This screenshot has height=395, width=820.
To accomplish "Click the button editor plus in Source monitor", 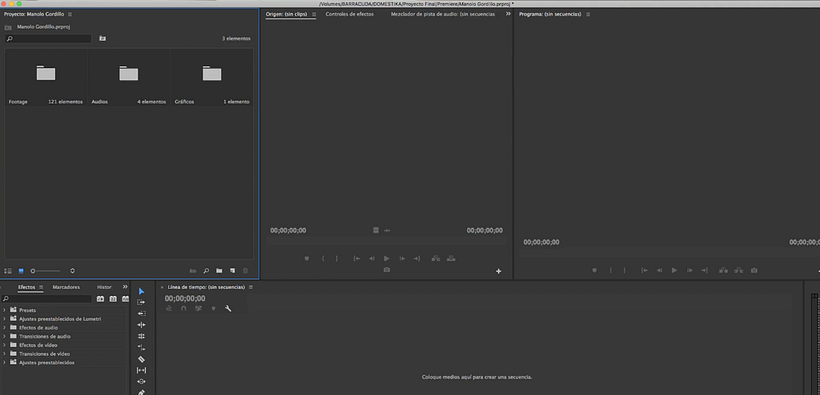I will [498, 271].
